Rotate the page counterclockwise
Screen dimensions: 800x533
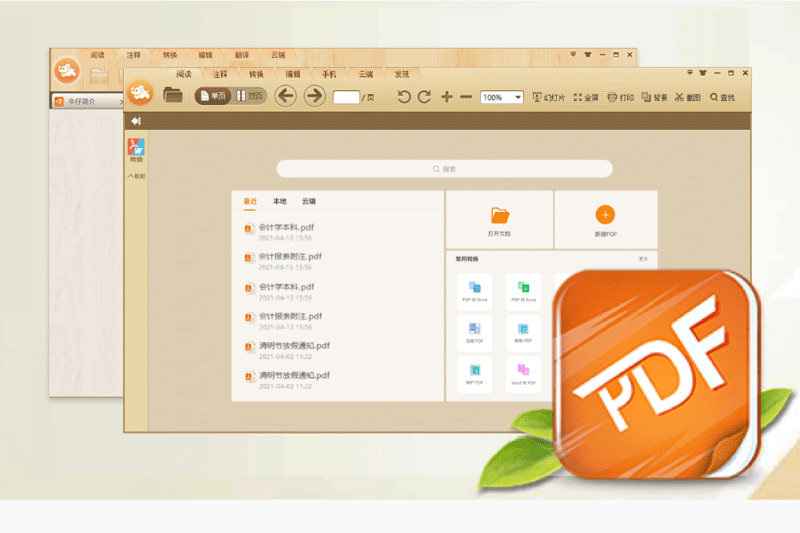point(404,97)
